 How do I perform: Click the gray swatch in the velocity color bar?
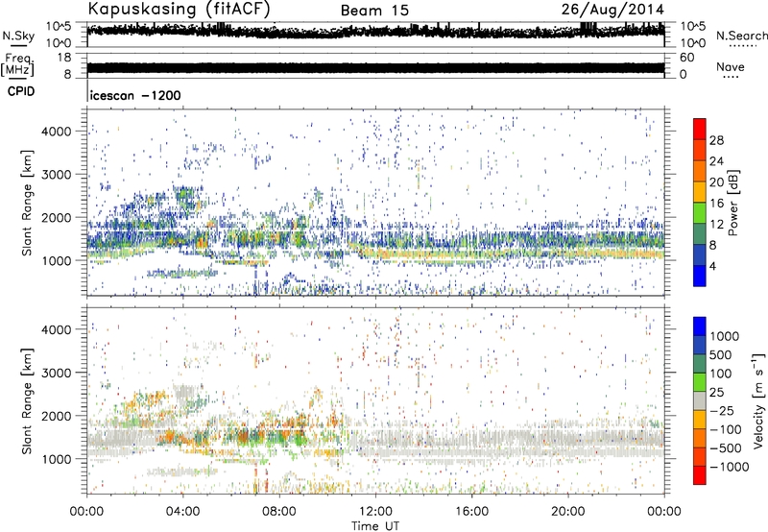(x=700, y=400)
